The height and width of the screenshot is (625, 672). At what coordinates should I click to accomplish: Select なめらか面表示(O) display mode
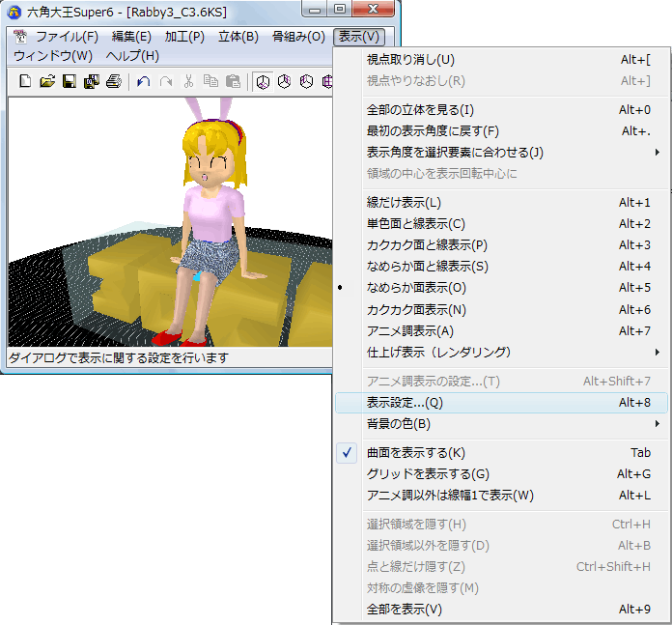(501, 288)
